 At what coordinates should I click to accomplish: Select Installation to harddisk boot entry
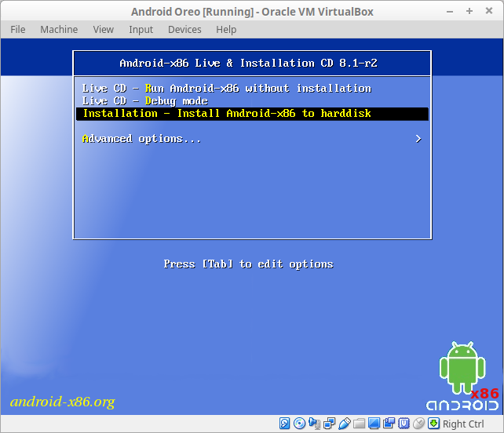[252, 114]
